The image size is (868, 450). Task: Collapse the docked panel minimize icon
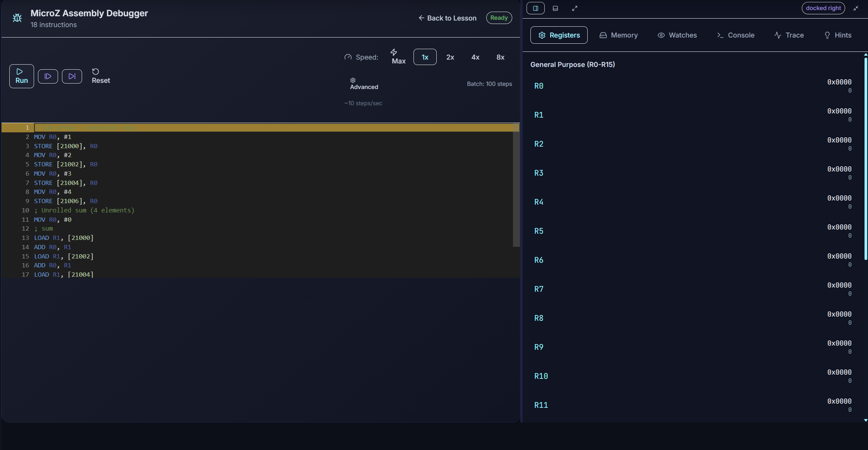tap(856, 8)
